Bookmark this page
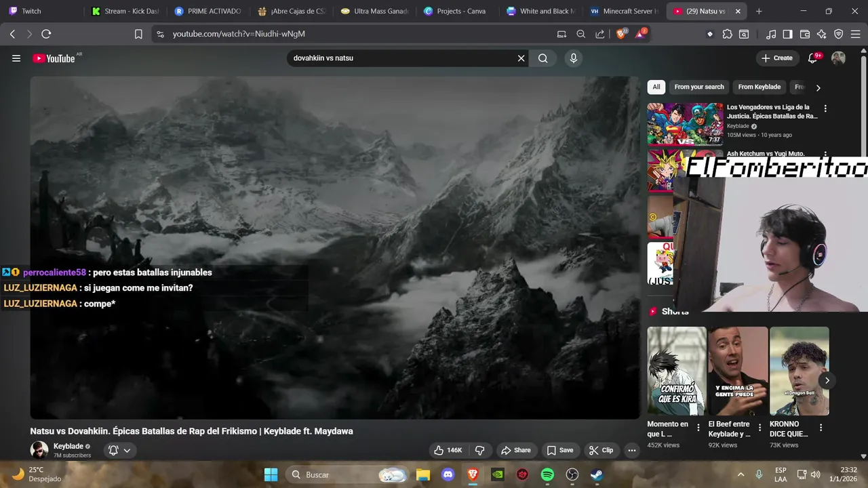 138,34
